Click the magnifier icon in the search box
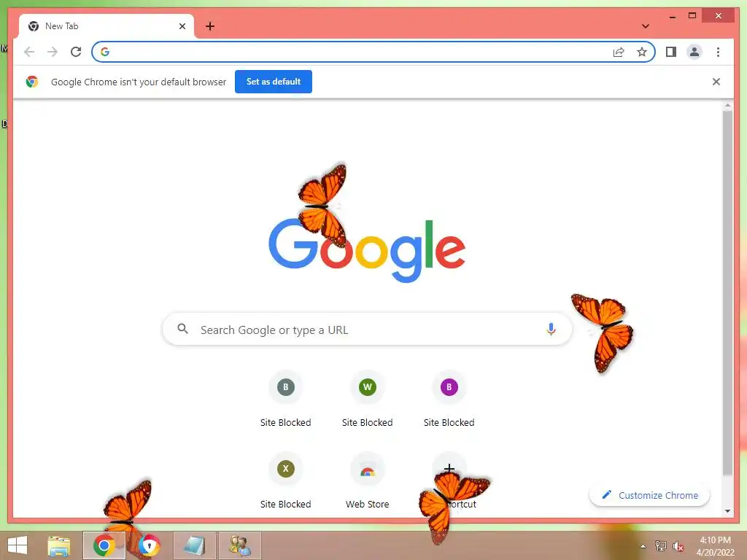The width and height of the screenshot is (747, 560). (x=183, y=329)
